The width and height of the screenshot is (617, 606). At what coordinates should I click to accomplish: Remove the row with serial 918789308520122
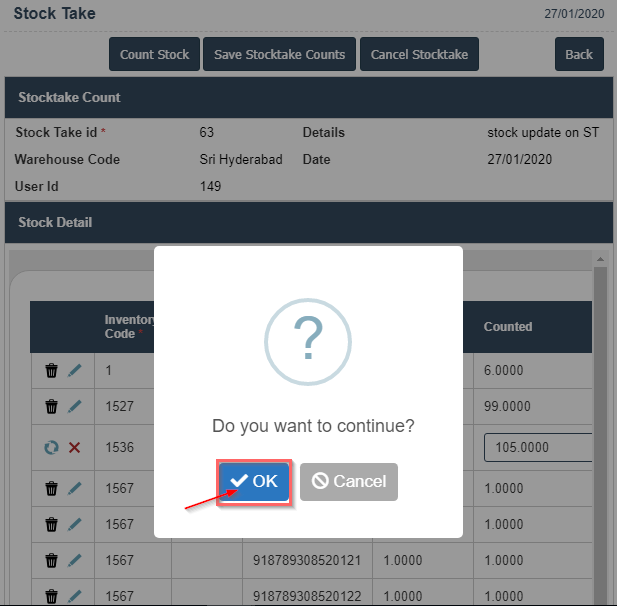click(x=52, y=597)
